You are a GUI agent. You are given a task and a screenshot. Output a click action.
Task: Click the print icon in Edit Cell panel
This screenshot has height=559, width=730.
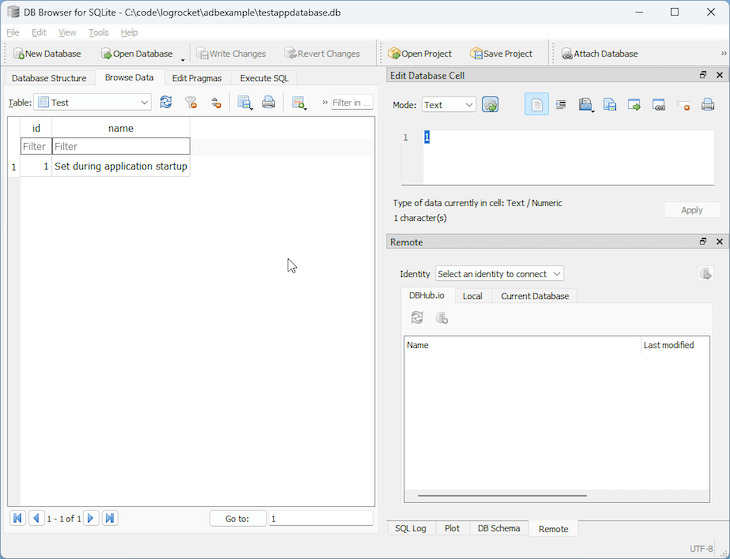point(708,105)
